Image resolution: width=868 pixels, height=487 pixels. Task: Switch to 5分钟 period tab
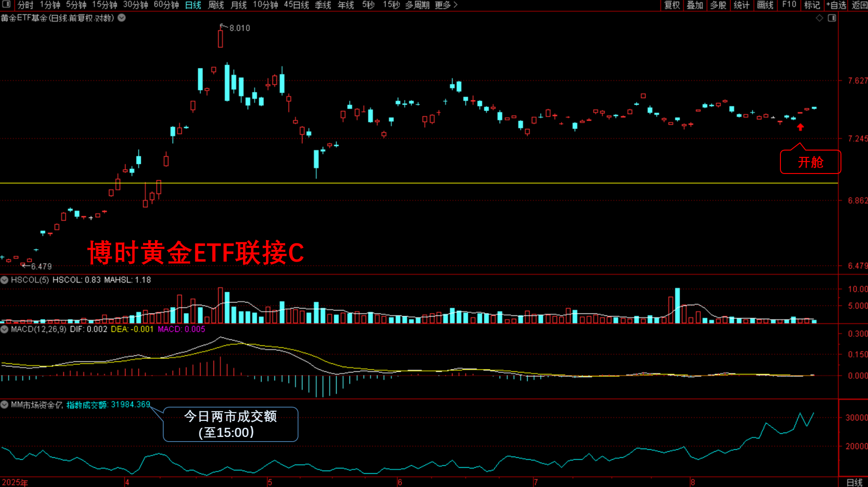76,5
